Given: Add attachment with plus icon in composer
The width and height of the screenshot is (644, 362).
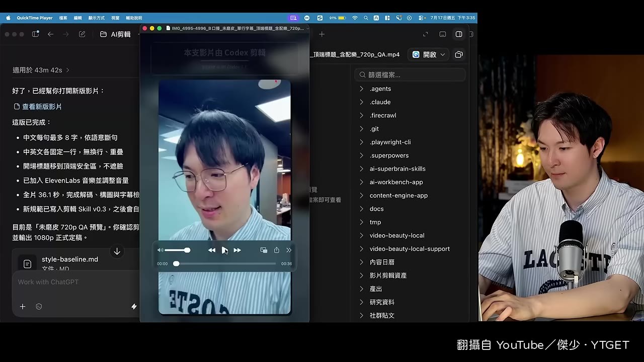Looking at the screenshot, I should [23, 306].
